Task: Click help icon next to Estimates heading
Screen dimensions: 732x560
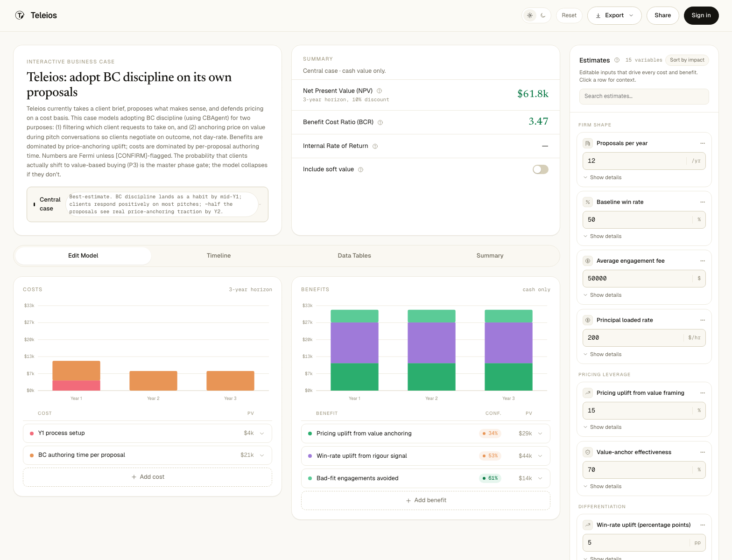Action: 617,60
